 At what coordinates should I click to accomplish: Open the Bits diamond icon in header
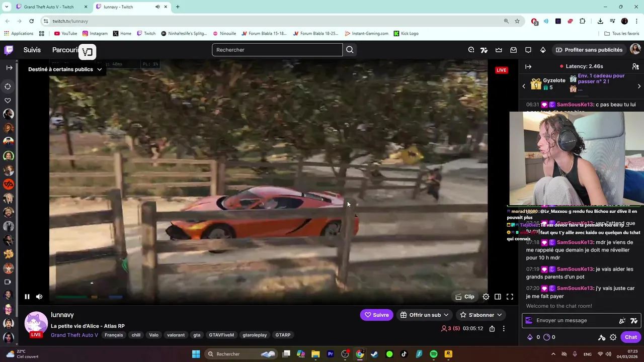coord(543,50)
